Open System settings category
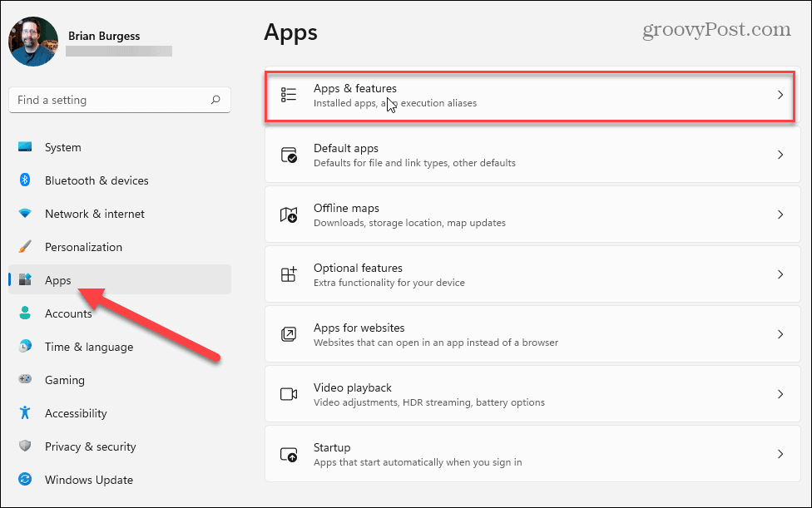The height and width of the screenshot is (508, 812). point(120,147)
